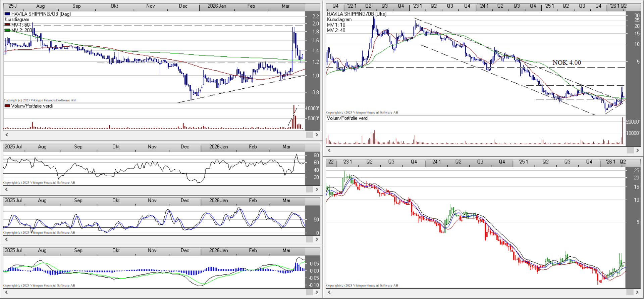Click left scroll arrow under weekly volume chart
This screenshot has width=644, height=299.
[329, 150]
